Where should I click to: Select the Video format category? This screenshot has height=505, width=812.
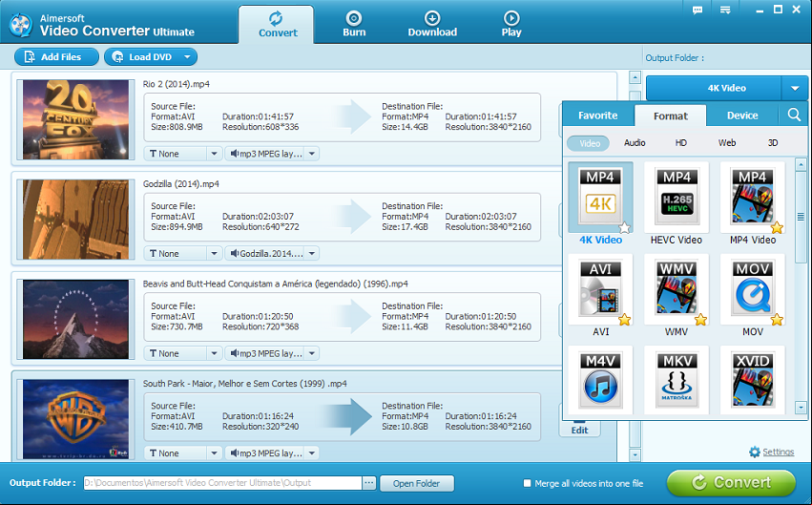589,143
